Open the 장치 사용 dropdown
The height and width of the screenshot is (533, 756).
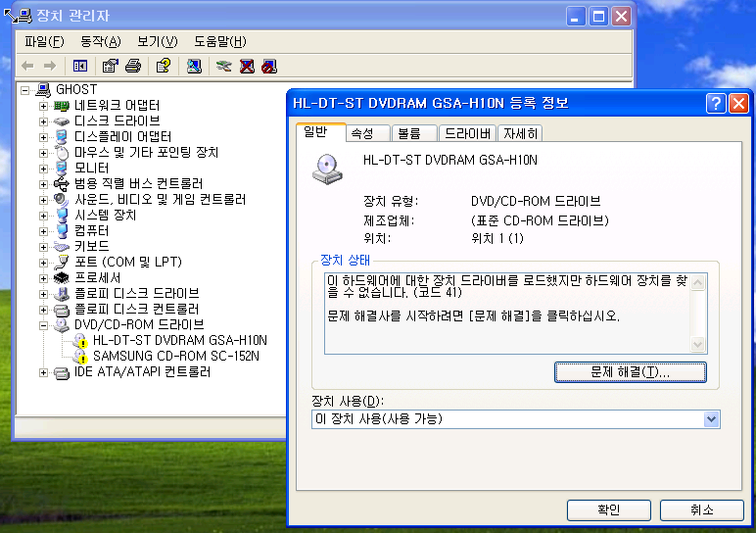[x=711, y=419]
